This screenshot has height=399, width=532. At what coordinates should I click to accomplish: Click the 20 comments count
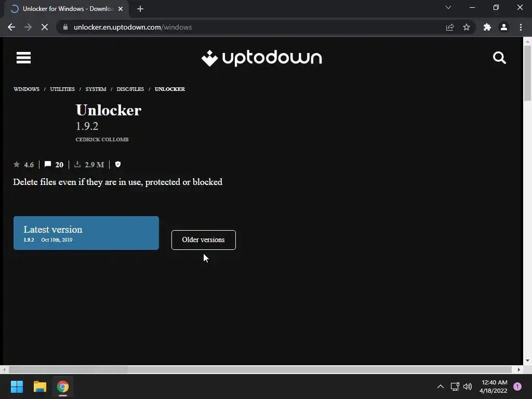coord(59,165)
